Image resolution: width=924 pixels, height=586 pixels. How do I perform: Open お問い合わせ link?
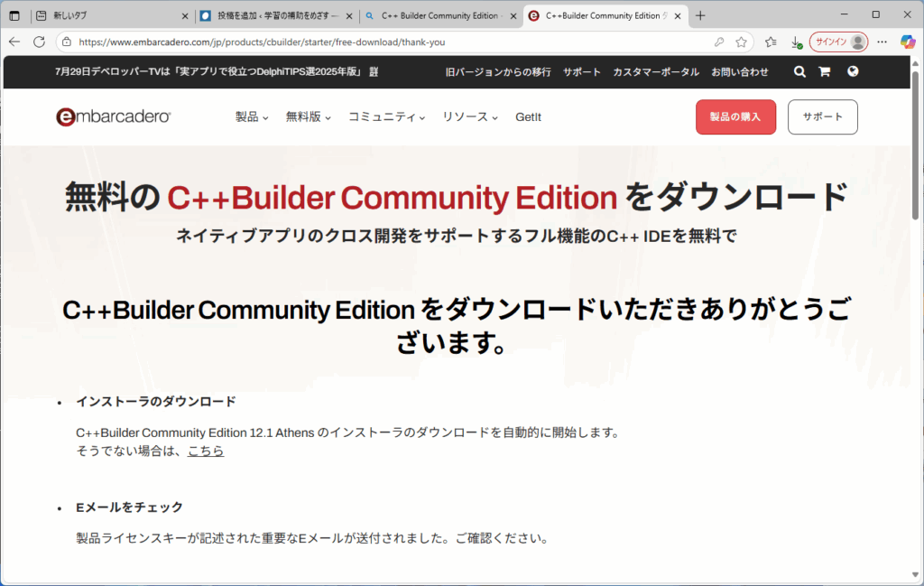(x=740, y=72)
